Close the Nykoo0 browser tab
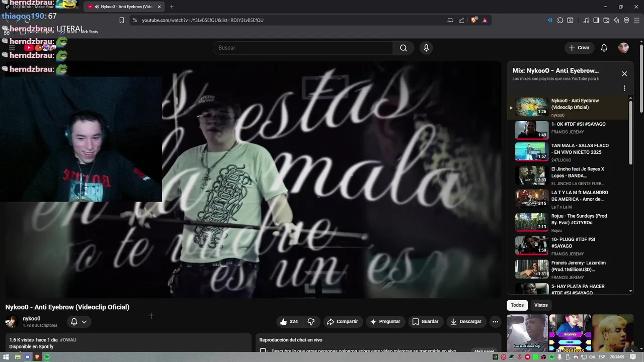The image size is (644, 362). 159,7
